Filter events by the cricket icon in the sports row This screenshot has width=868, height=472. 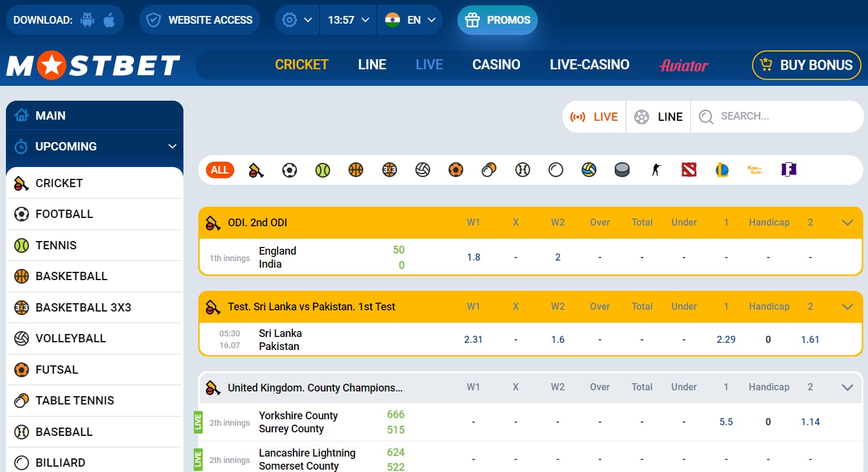256,171
